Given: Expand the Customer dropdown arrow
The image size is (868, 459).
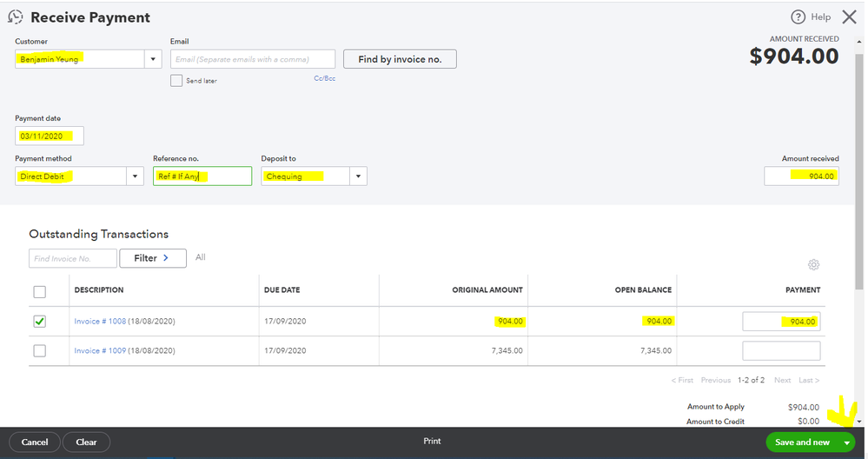Looking at the screenshot, I should click(153, 59).
